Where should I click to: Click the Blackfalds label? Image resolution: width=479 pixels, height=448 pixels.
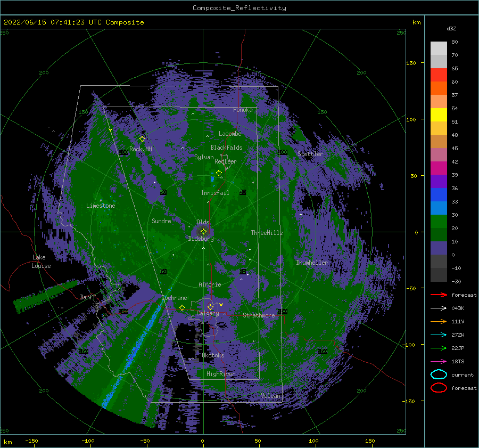tap(226, 148)
